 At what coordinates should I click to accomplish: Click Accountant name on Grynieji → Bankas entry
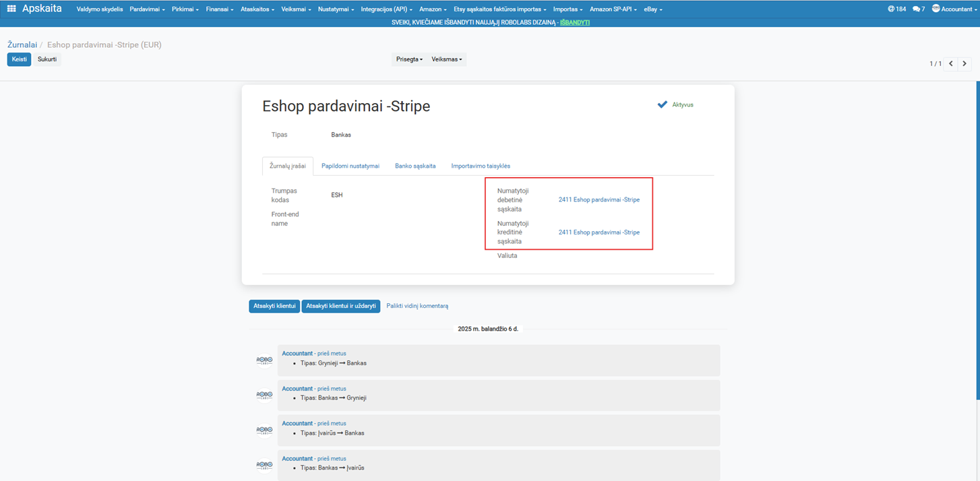297,354
